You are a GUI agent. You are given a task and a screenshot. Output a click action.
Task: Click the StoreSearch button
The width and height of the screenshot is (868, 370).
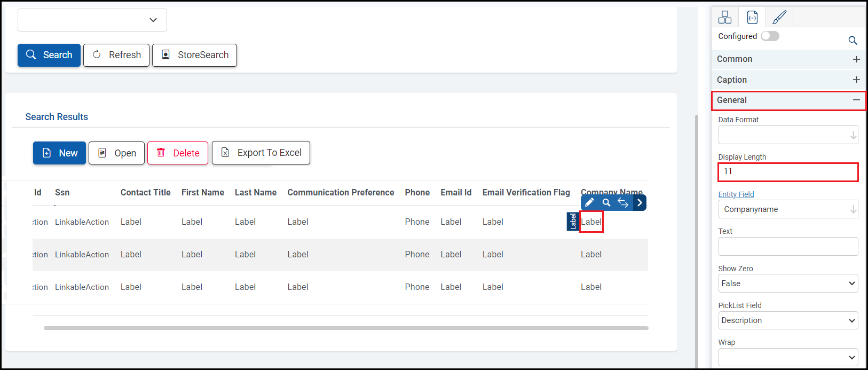[195, 55]
